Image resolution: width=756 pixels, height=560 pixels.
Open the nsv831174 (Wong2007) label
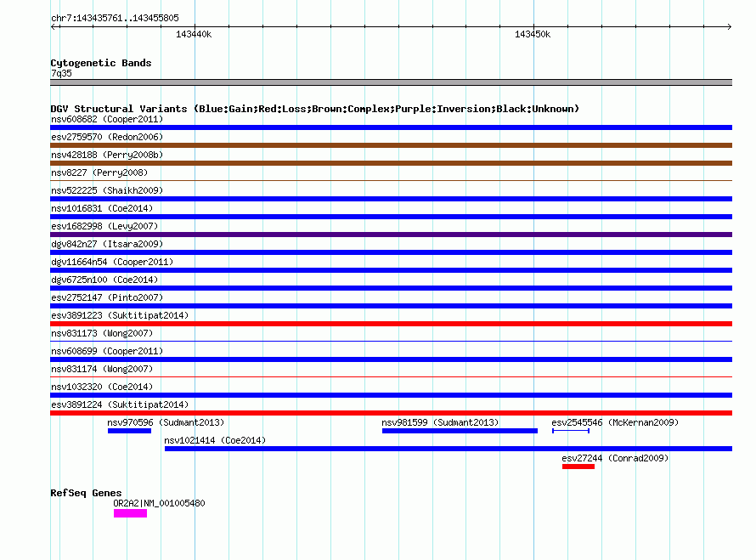coord(102,369)
